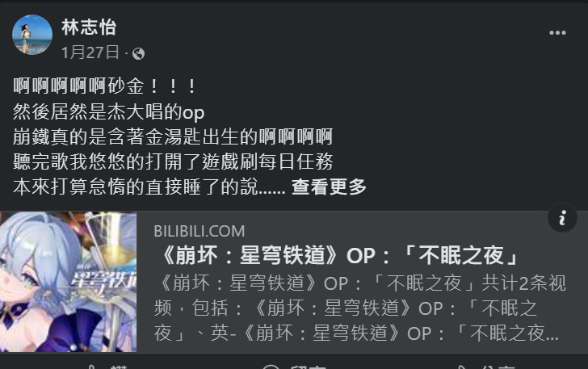Click the 讚 like button label

(x=120, y=367)
